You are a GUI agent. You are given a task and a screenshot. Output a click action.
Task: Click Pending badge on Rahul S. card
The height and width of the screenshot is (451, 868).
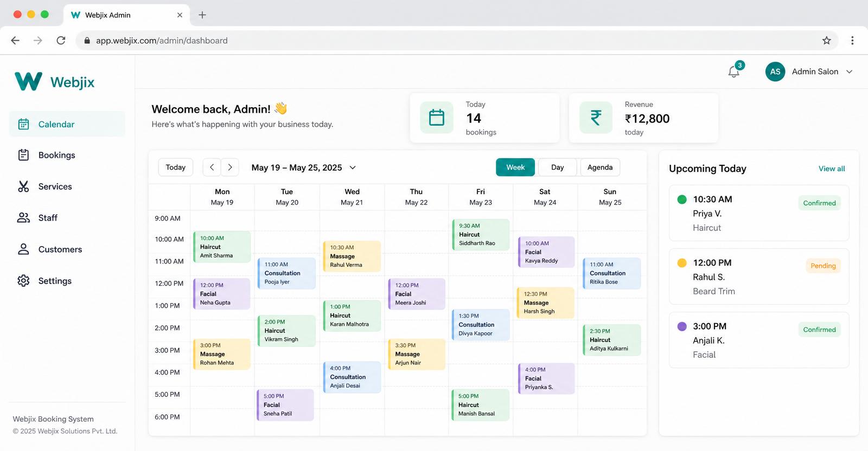823,266
